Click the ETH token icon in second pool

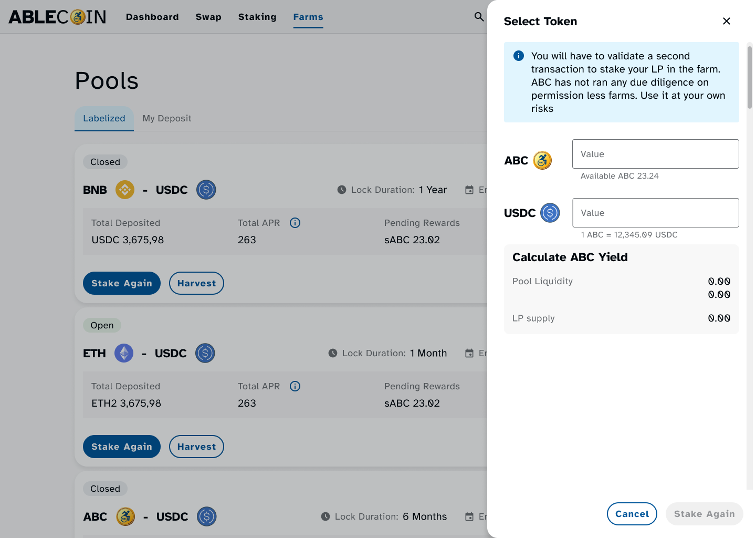click(x=124, y=353)
